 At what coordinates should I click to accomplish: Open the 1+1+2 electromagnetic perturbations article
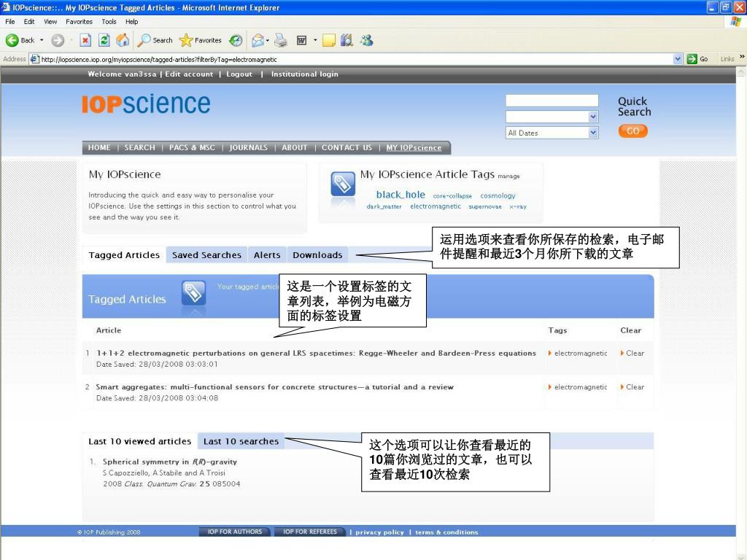(317, 353)
